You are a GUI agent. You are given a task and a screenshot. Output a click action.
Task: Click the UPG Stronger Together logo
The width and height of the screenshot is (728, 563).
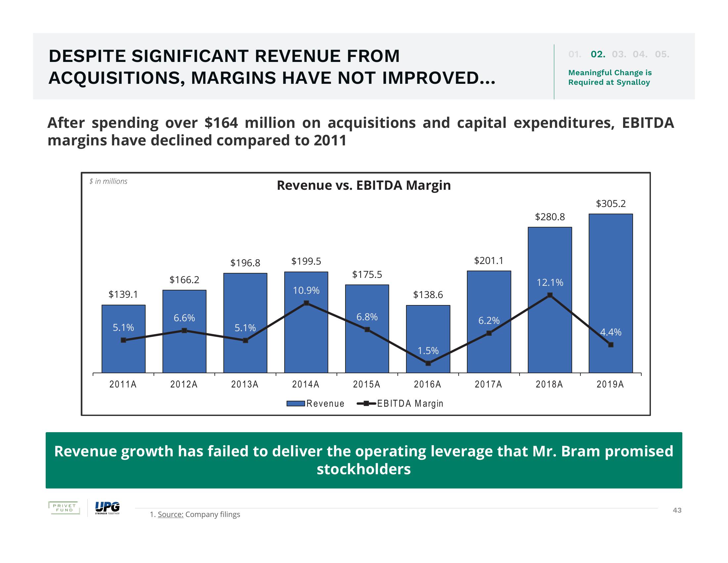pyautogui.click(x=107, y=508)
